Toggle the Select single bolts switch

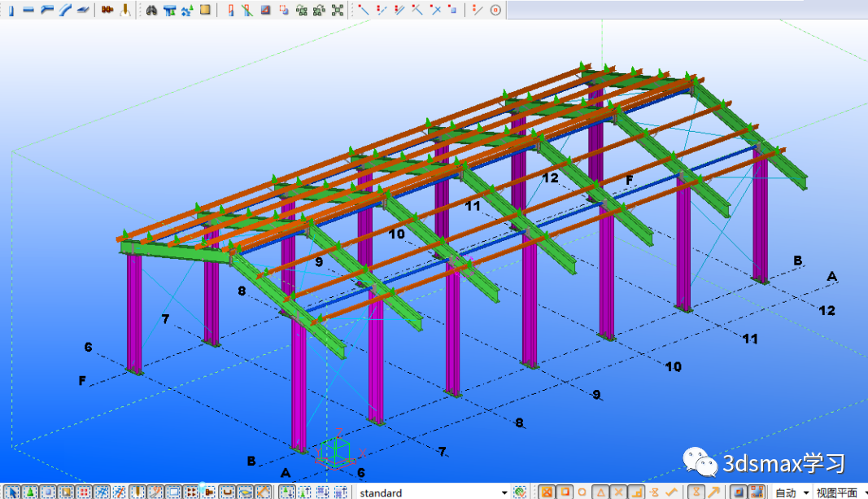[x=209, y=492]
